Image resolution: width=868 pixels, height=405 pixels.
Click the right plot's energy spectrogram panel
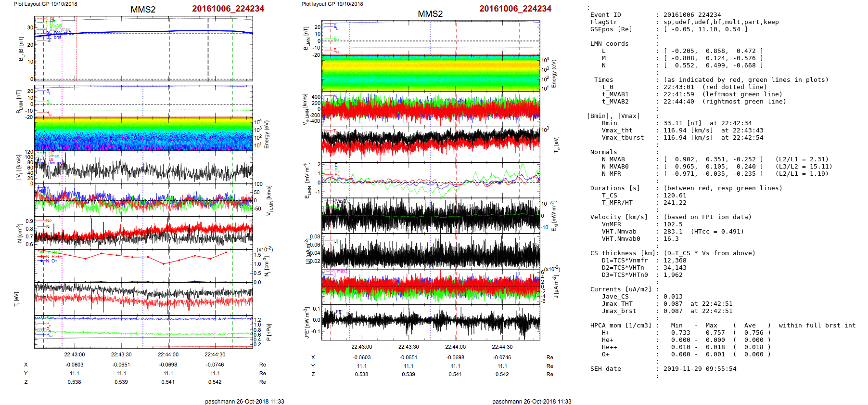pyautogui.click(x=430, y=73)
